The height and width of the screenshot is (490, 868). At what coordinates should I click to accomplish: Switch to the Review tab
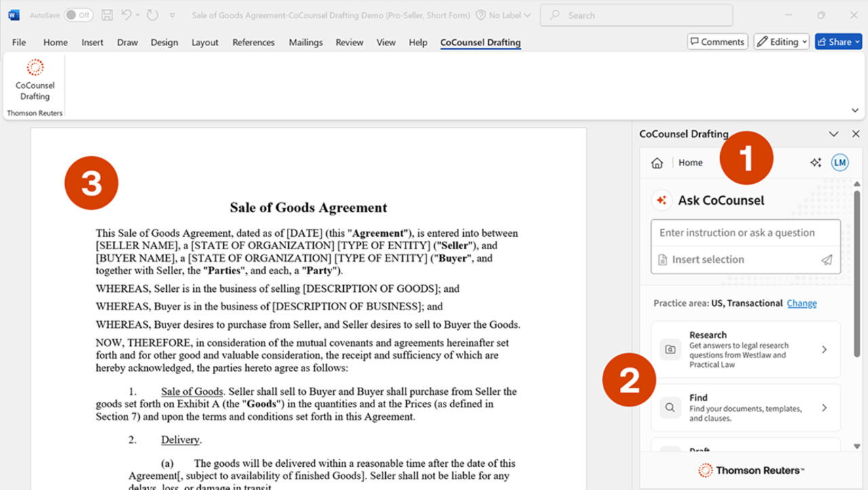(349, 42)
